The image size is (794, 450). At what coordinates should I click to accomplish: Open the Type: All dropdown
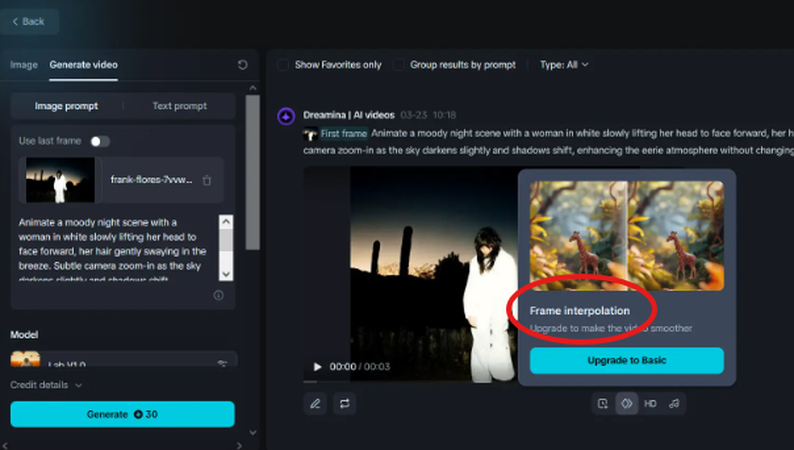564,65
